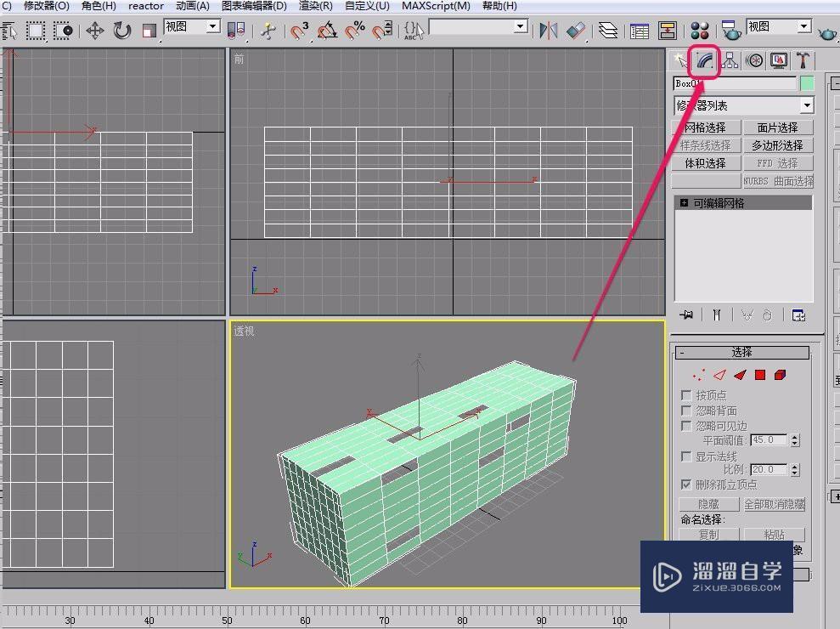
Task: Open the Utilities hammer panel
Action: coord(802,60)
